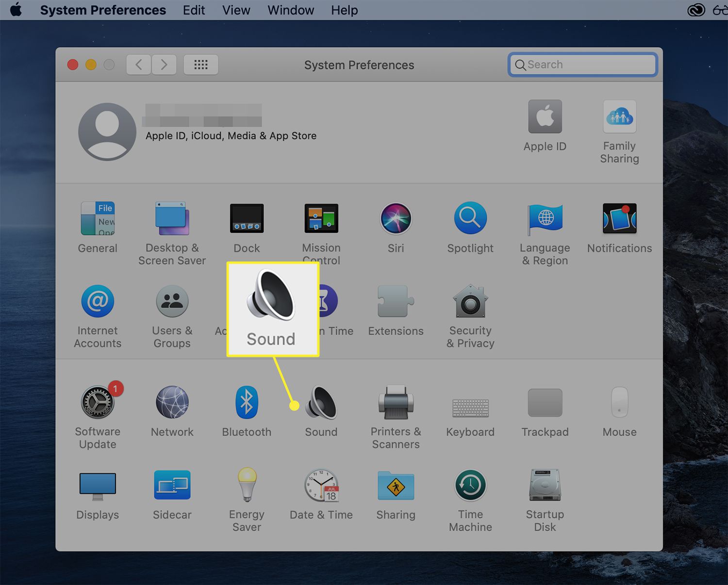
Task: Open the Help menu
Action: [x=345, y=10]
